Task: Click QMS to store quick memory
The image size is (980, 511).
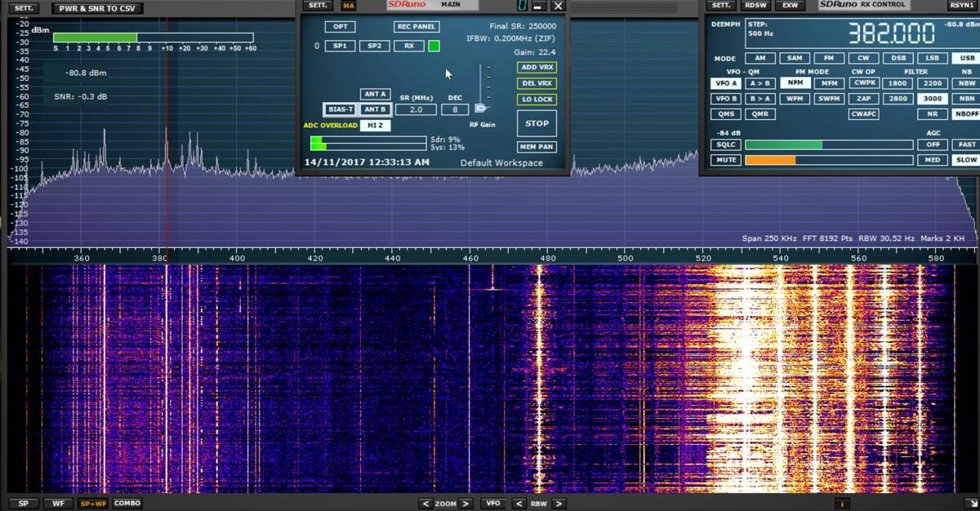Action: pyautogui.click(x=726, y=114)
